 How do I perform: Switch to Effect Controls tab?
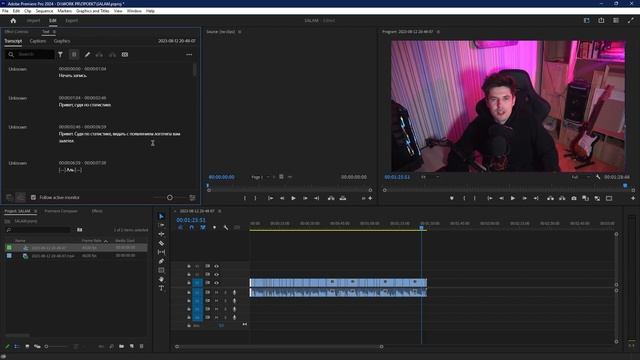coord(16,32)
